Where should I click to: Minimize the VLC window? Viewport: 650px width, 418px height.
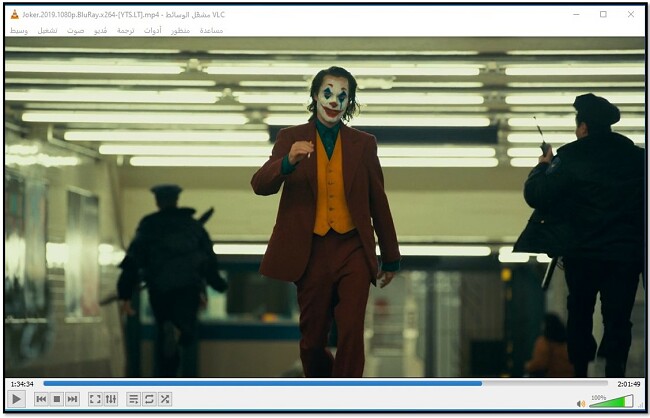click(x=576, y=15)
